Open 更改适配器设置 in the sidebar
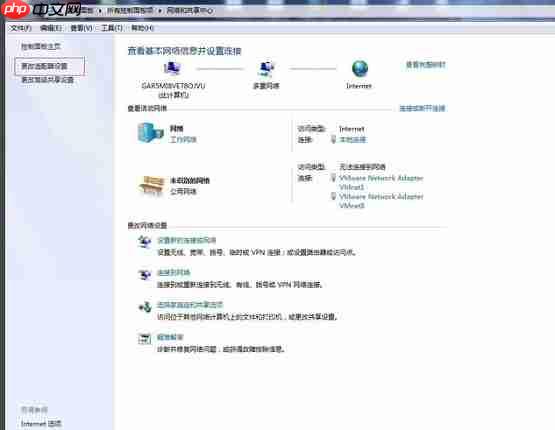 pos(44,66)
